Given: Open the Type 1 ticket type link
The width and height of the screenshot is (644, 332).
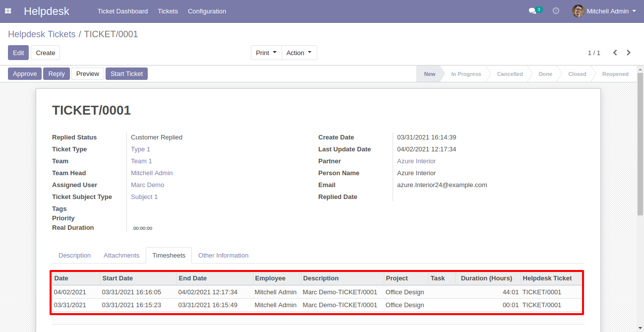Looking at the screenshot, I should (140, 149).
